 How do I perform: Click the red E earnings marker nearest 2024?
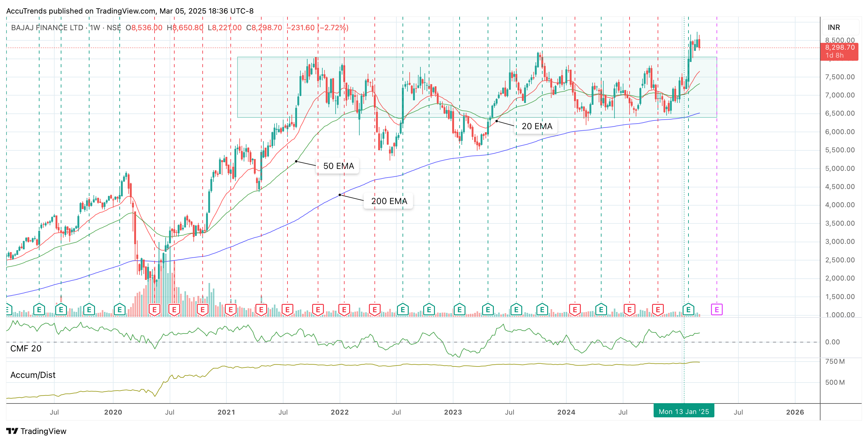pos(575,309)
